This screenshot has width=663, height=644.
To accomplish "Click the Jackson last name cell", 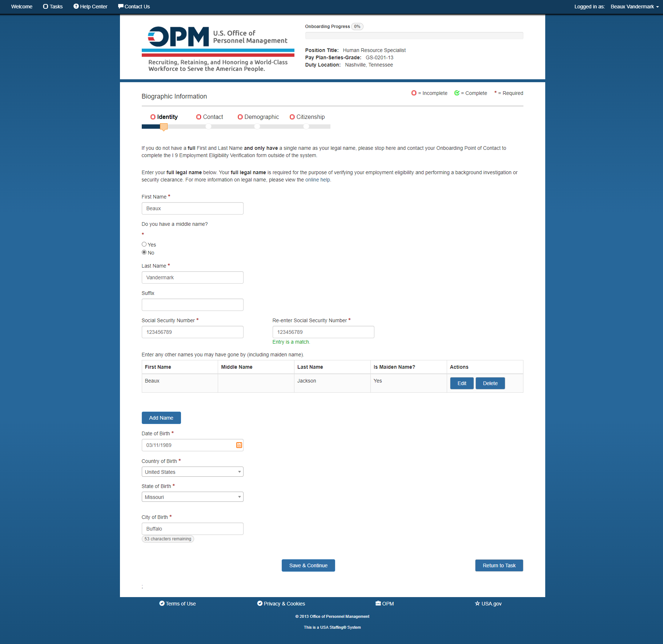I will tap(332, 383).
